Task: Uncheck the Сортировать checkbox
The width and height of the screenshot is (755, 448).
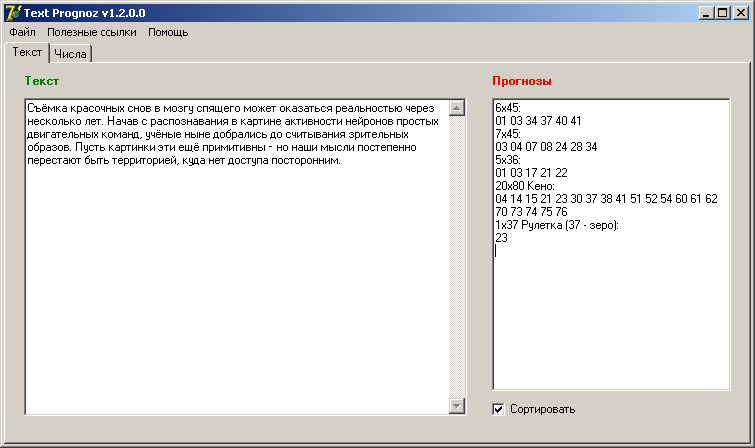Action: click(499, 409)
